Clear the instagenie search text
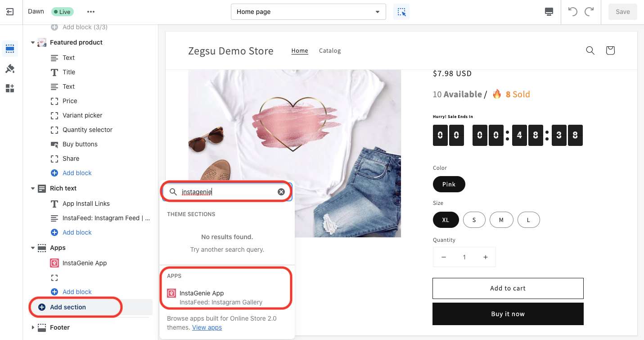The width and height of the screenshot is (644, 340). coord(281,192)
